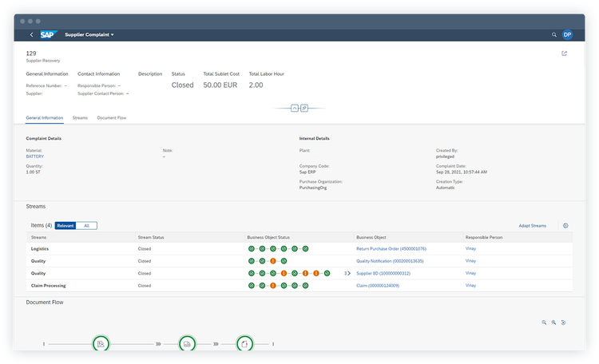Open Return Purchase Order (4500001076) link
The width and height of the screenshot is (599, 364).
[x=391, y=248]
